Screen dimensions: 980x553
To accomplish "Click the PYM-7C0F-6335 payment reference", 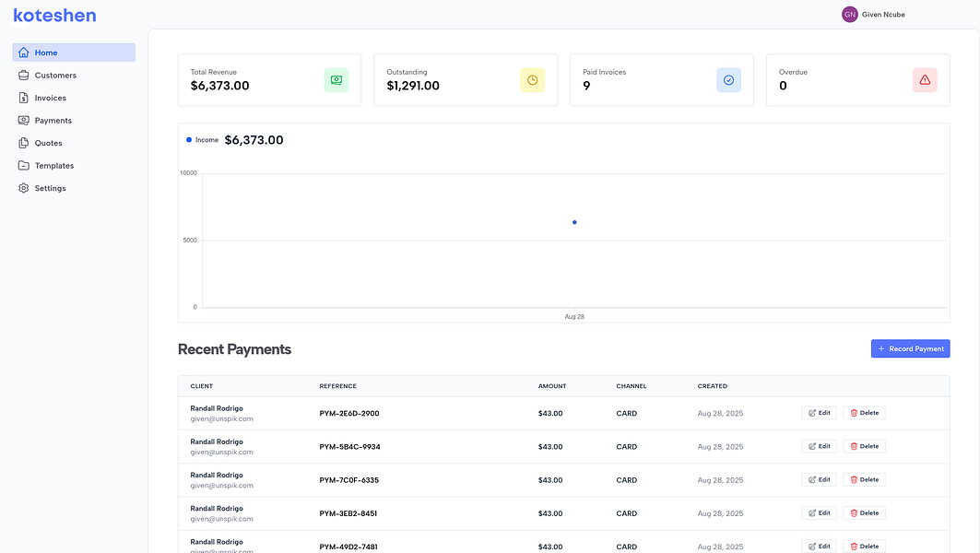I will point(348,480).
